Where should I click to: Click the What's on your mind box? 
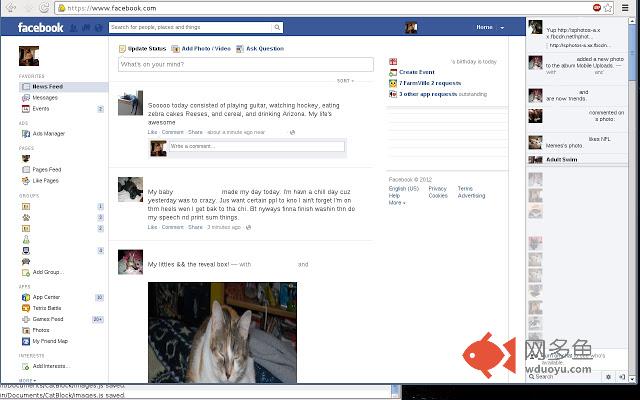(246, 64)
